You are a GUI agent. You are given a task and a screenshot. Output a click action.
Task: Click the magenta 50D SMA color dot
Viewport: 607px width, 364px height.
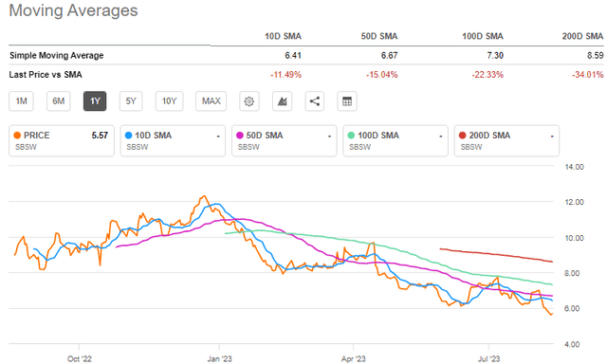(x=240, y=136)
